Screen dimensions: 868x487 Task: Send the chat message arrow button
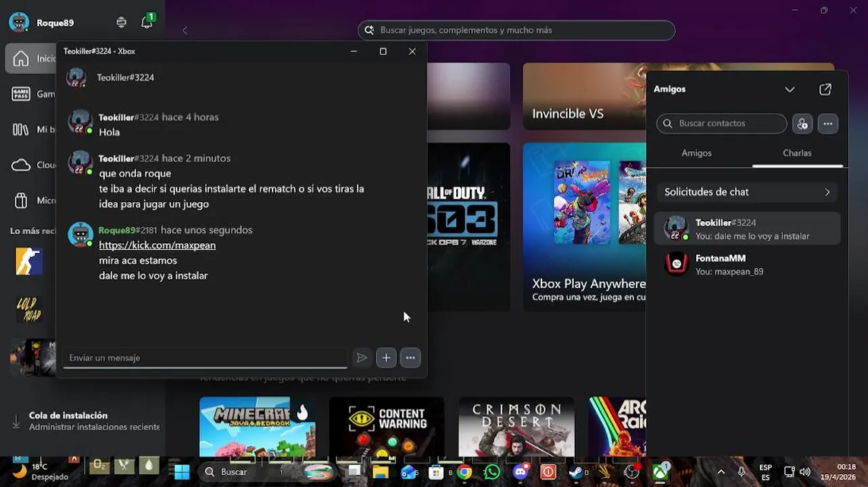pyautogui.click(x=362, y=358)
